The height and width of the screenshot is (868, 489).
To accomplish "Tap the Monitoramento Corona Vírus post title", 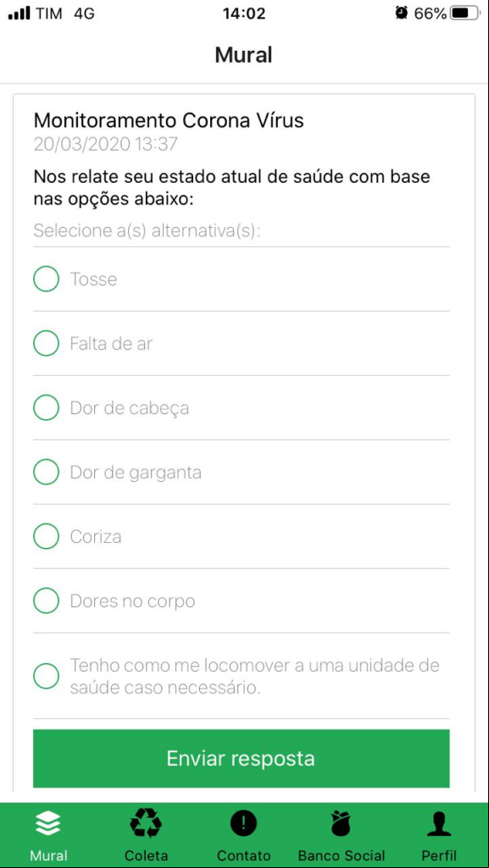I will coord(169,120).
